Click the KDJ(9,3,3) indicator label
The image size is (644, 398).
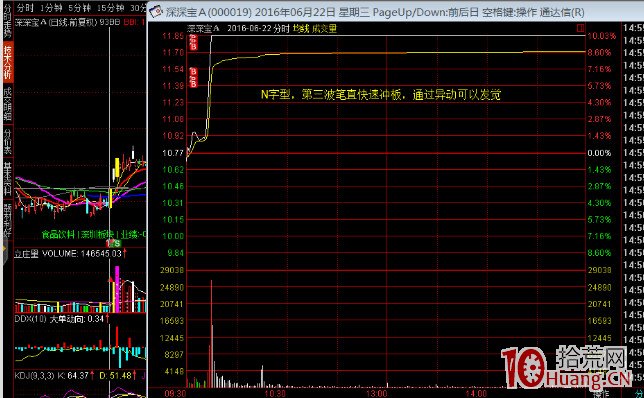tap(34, 375)
